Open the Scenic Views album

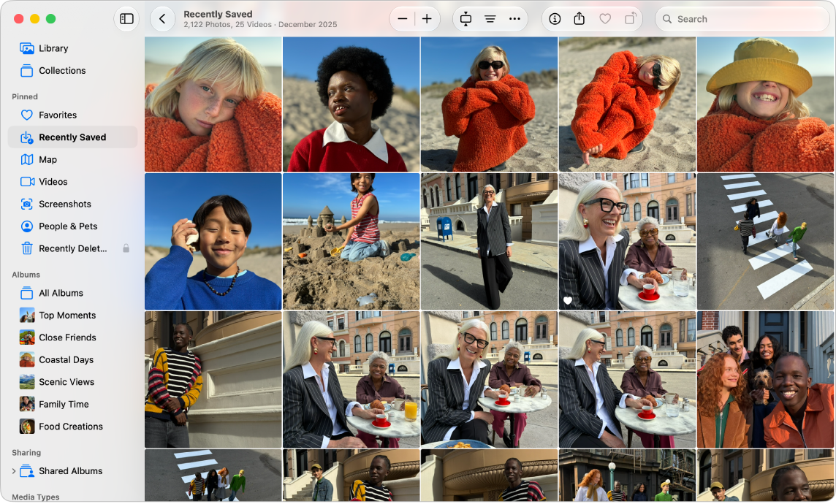pyautogui.click(x=72, y=383)
